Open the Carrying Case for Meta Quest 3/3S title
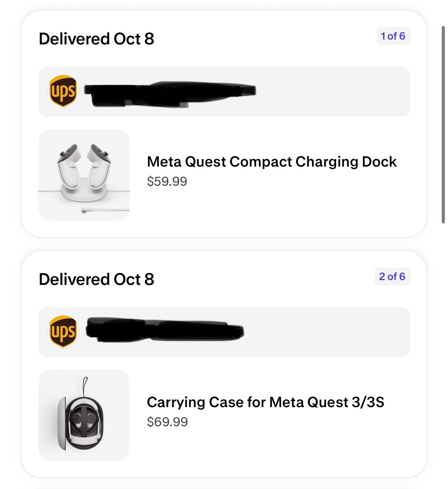Screen dimensions: 448x489 coord(265,402)
